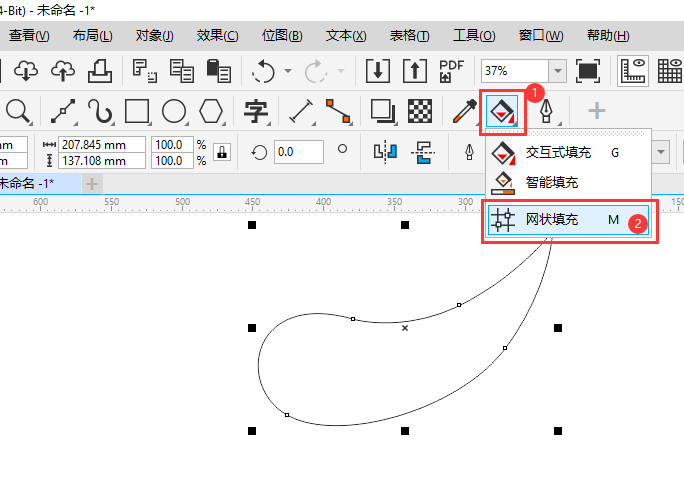
Task: Click the bottom scale factor 100.0 field
Action: click(172, 161)
